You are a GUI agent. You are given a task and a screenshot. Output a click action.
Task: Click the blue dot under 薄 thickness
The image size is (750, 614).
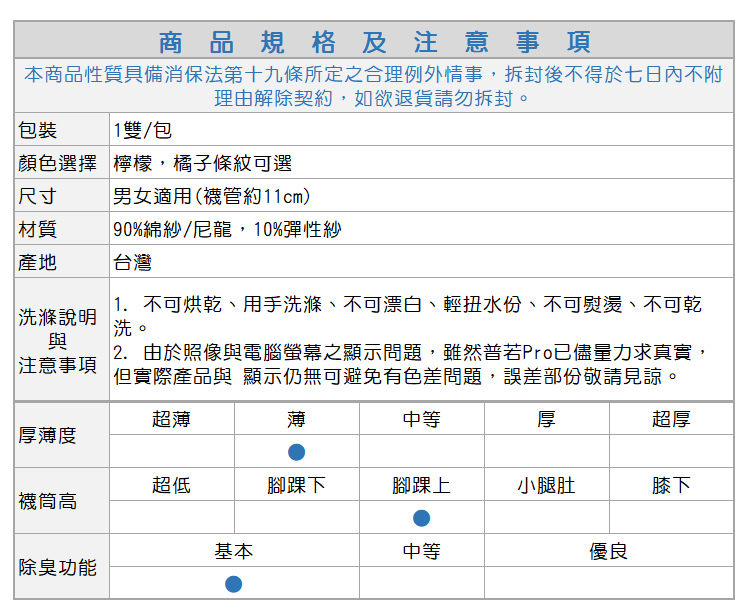click(x=296, y=452)
